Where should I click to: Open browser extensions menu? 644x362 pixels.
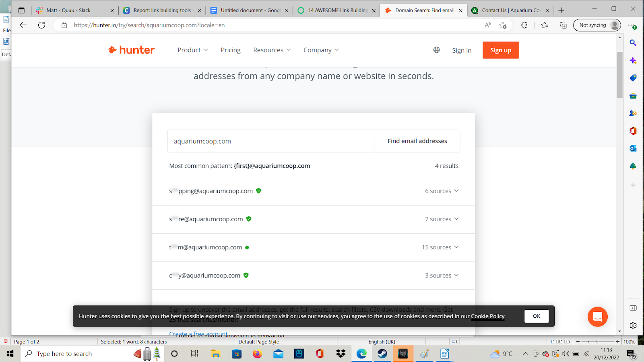point(524,25)
